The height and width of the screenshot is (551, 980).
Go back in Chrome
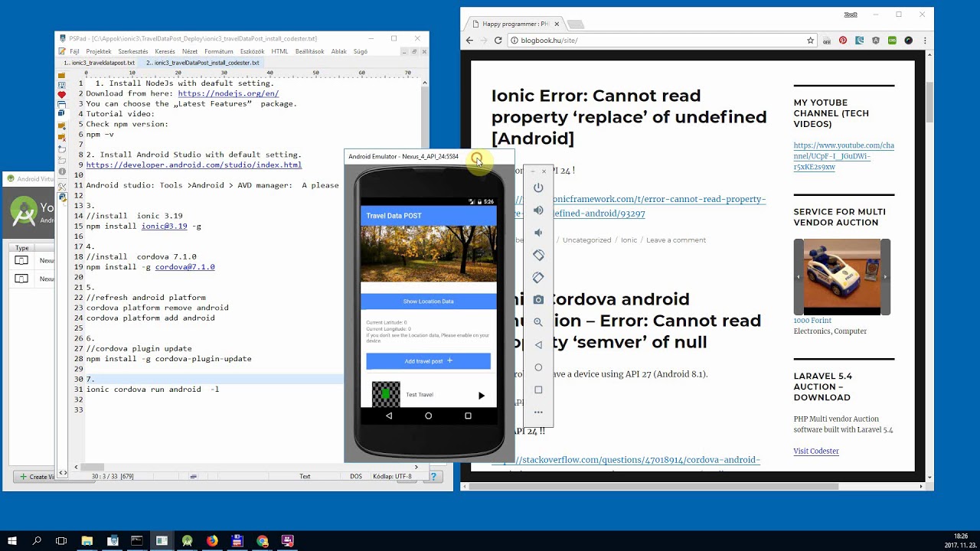pyautogui.click(x=470, y=41)
